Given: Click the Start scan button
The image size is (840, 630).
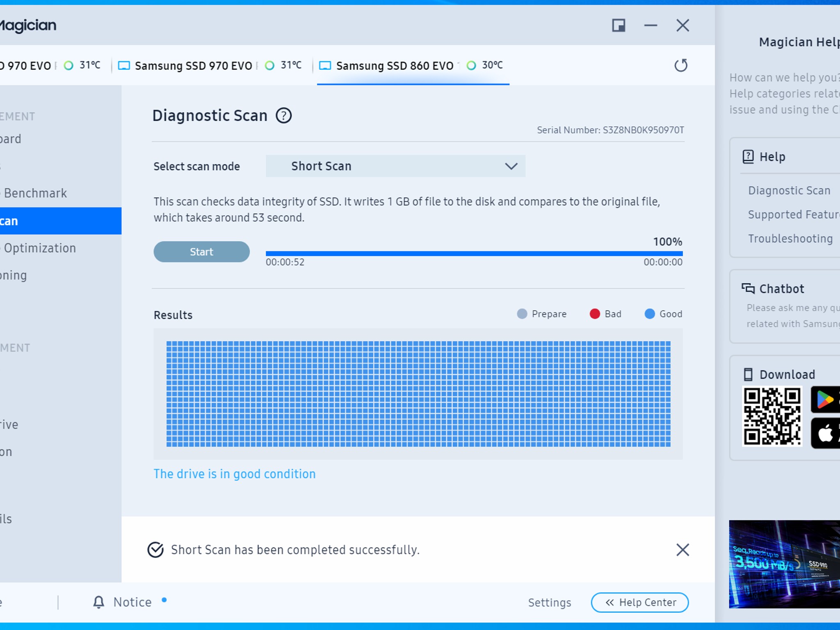Looking at the screenshot, I should [x=201, y=252].
